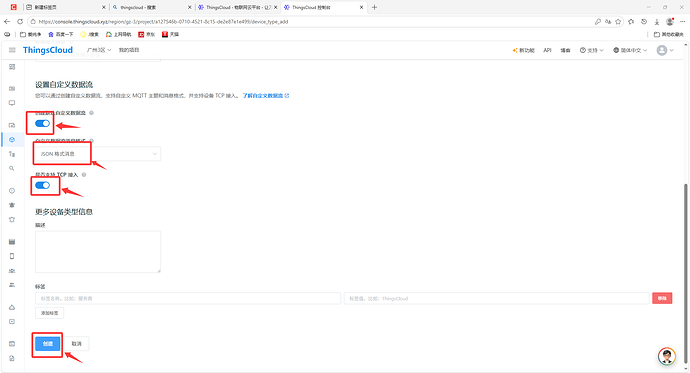The width and height of the screenshot is (690, 373).
Task: Reload the page with the refresh icon
Action: pos(20,22)
